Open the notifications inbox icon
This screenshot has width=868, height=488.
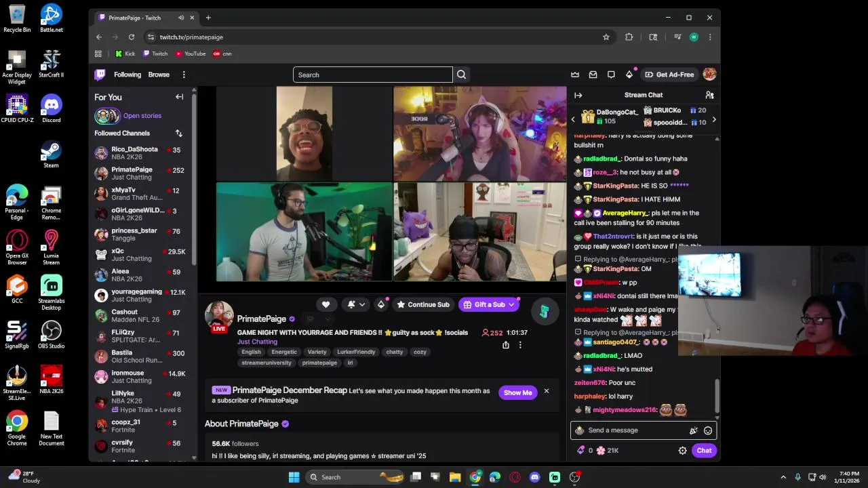(593, 75)
